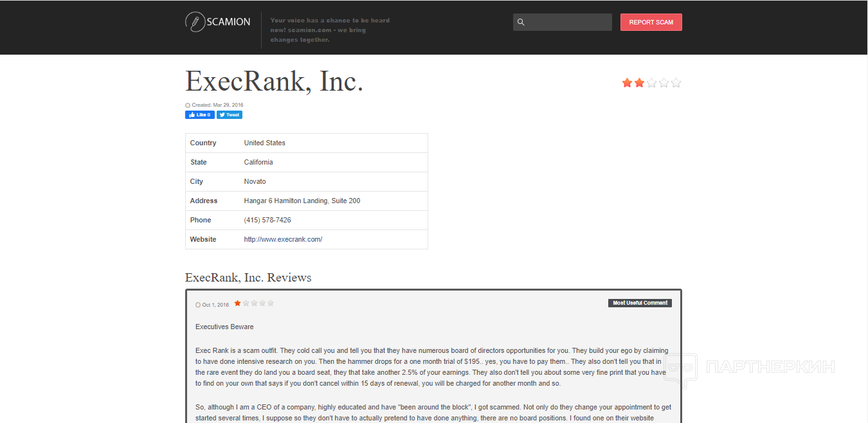Click the Scamion header tagline text
Image resolution: width=868 pixels, height=423 pixels.
coord(330,30)
